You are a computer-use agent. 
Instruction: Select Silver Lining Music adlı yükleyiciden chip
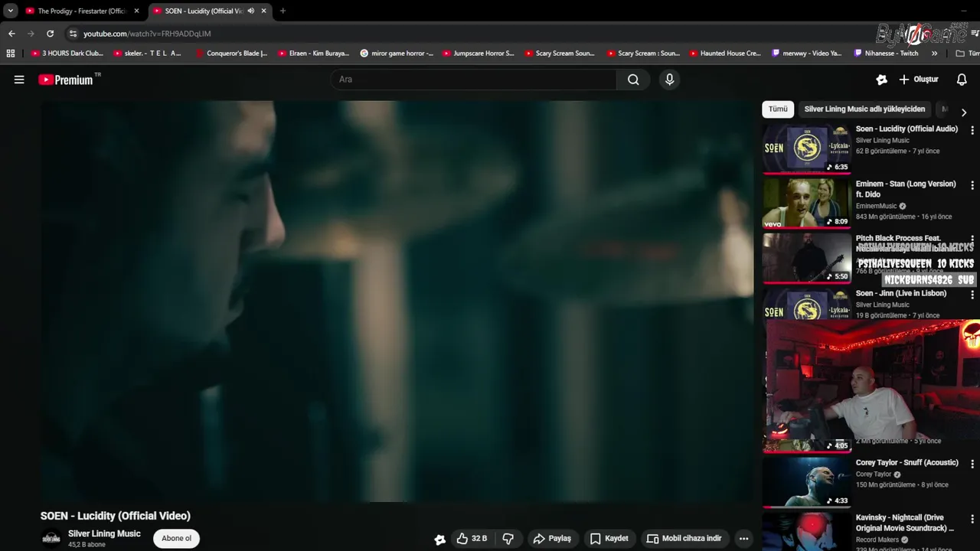(x=864, y=109)
